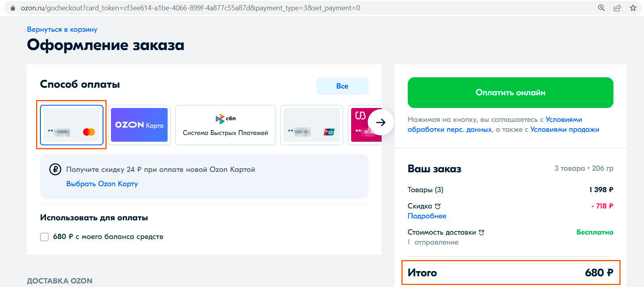Open Подробнее link under Скидка

[x=427, y=216]
